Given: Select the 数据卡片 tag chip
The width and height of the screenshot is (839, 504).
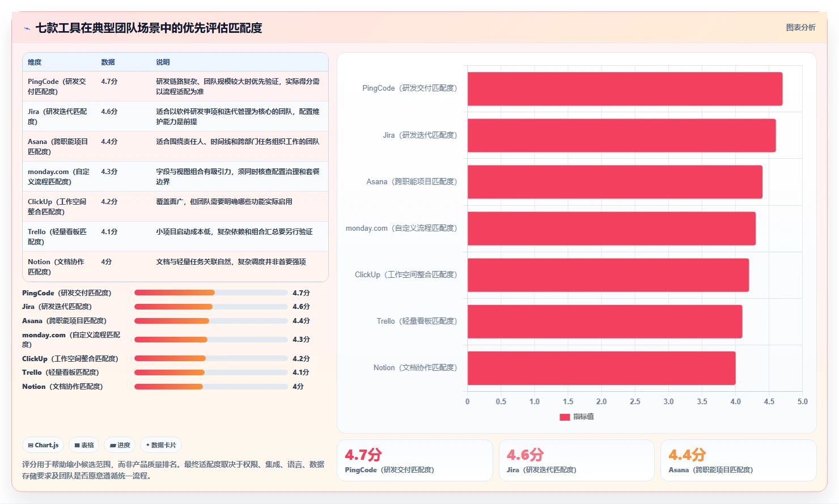Looking at the screenshot, I should pos(161,445).
